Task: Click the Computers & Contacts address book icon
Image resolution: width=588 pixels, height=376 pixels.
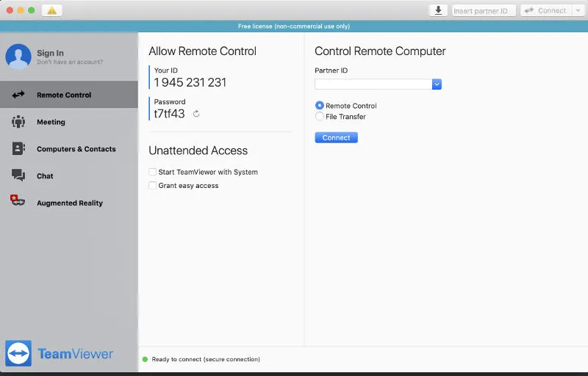Action: pyautogui.click(x=18, y=148)
